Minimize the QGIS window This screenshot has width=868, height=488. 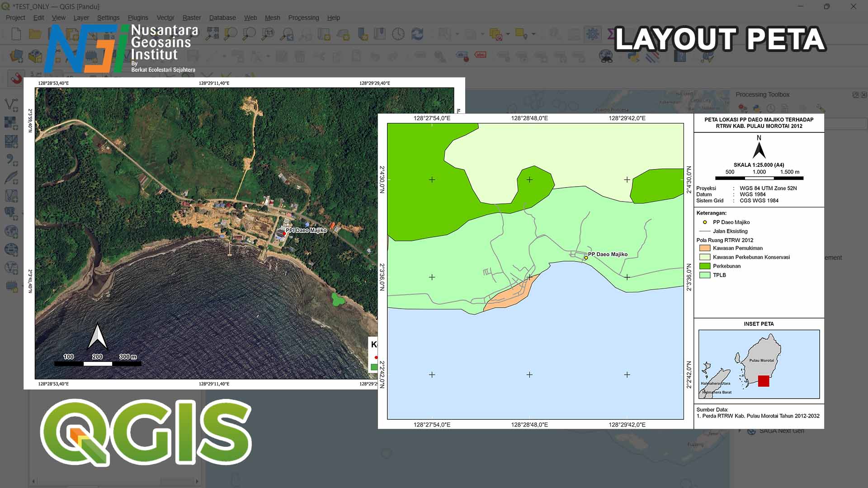[800, 6]
